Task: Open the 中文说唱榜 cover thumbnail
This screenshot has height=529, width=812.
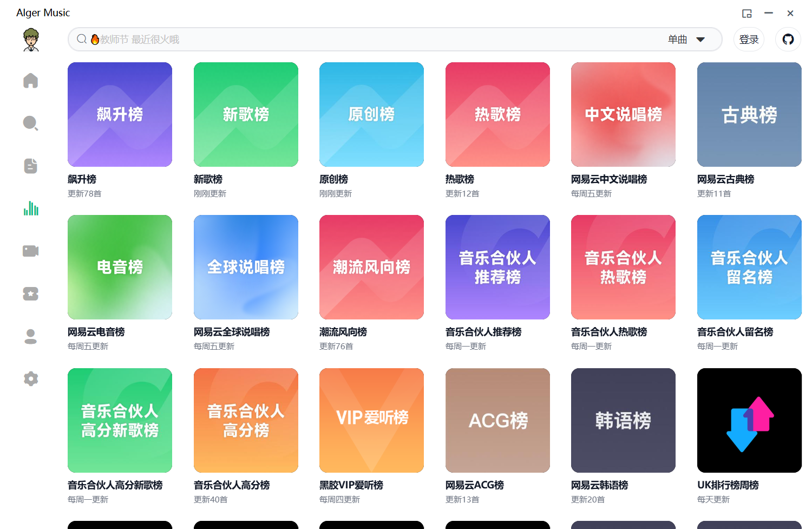Action: pyautogui.click(x=623, y=114)
